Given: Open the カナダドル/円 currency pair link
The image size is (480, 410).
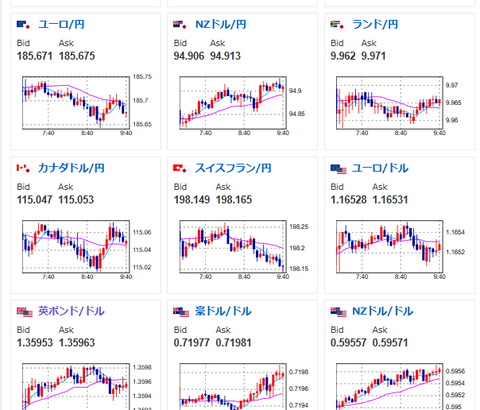Looking at the screenshot, I should [71, 168].
